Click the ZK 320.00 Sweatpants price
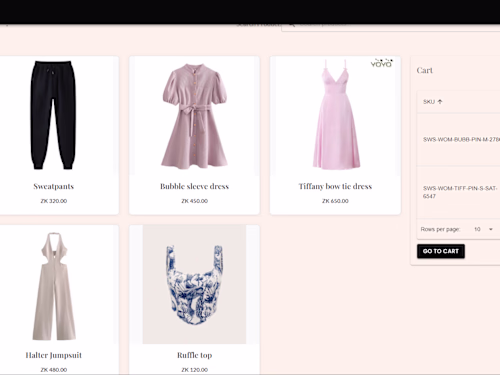Screen dimensions: 500x375 pos(54,201)
